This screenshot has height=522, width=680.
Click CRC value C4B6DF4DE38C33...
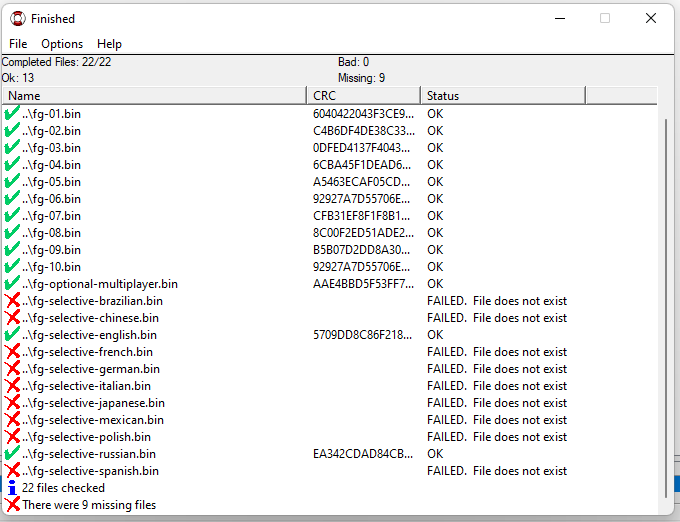(364, 130)
